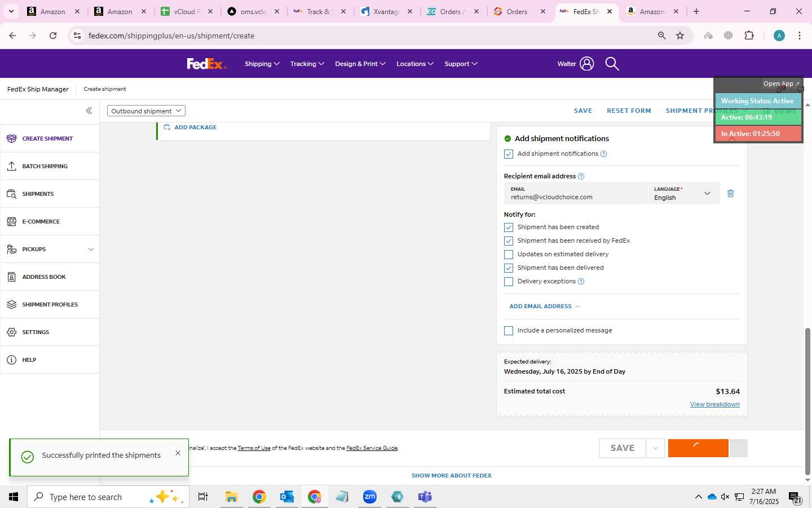Uncheck Add shipment notifications checkbox
Screen dimensions: 812x508
[509, 154]
